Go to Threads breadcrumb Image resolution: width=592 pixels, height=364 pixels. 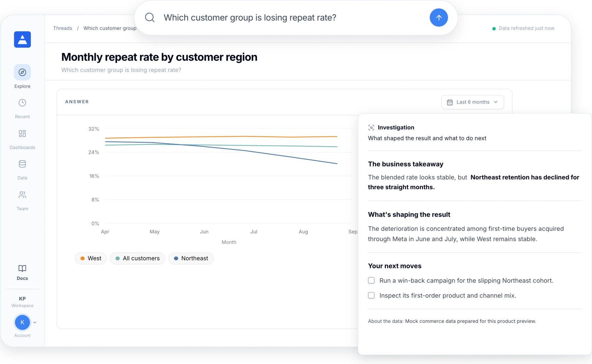pyautogui.click(x=62, y=28)
